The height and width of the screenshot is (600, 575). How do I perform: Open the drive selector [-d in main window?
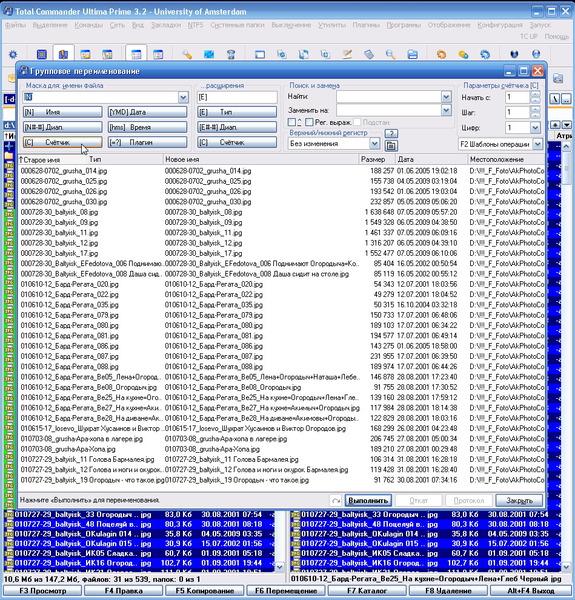(x=10, y=99)
